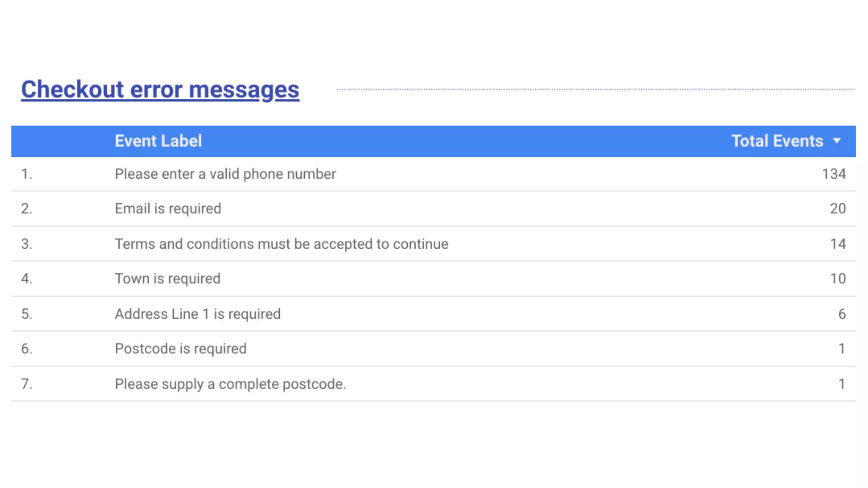Image resolution: width=868 pixels, height=488 pixels.
Task: Click the sort arrow beside Total Events
Action: pos(837,141)
